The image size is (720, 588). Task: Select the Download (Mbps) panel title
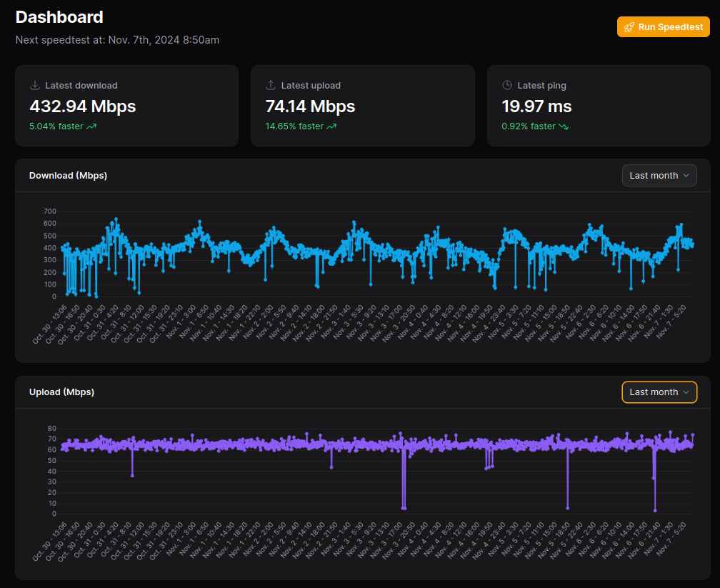coord(68,175)
